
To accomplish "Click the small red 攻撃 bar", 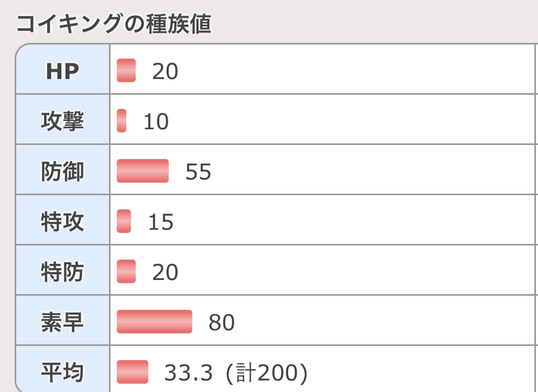I will (122, 120).
